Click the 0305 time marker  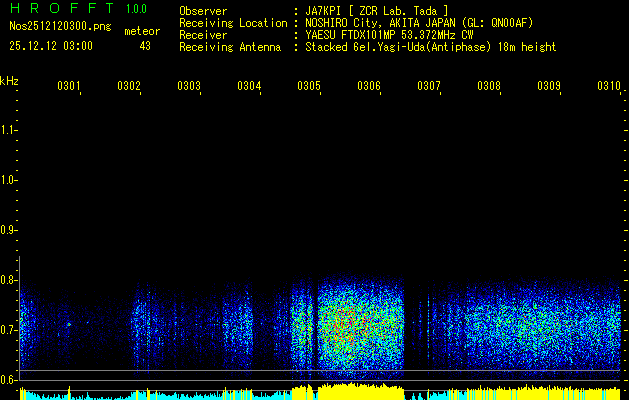click(309, 87)
